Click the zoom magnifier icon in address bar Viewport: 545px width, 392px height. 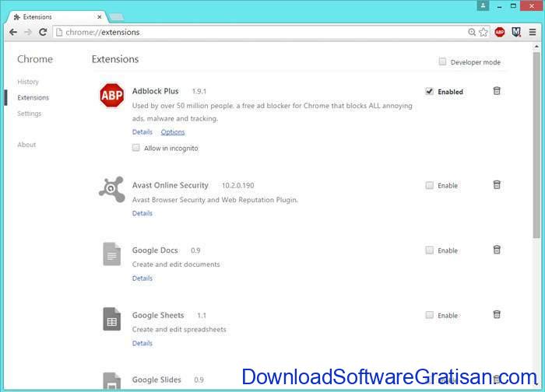pos(472,33)
